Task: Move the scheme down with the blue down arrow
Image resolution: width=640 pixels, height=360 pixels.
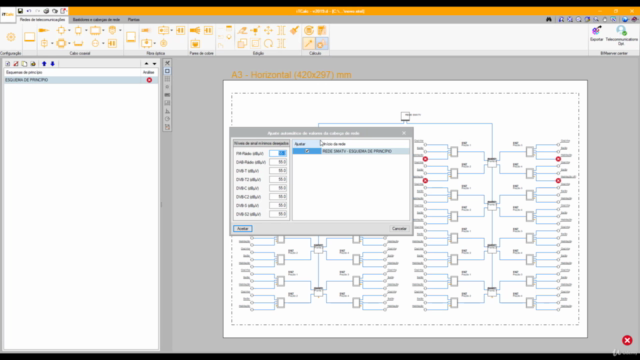Action: pos(53,64)
